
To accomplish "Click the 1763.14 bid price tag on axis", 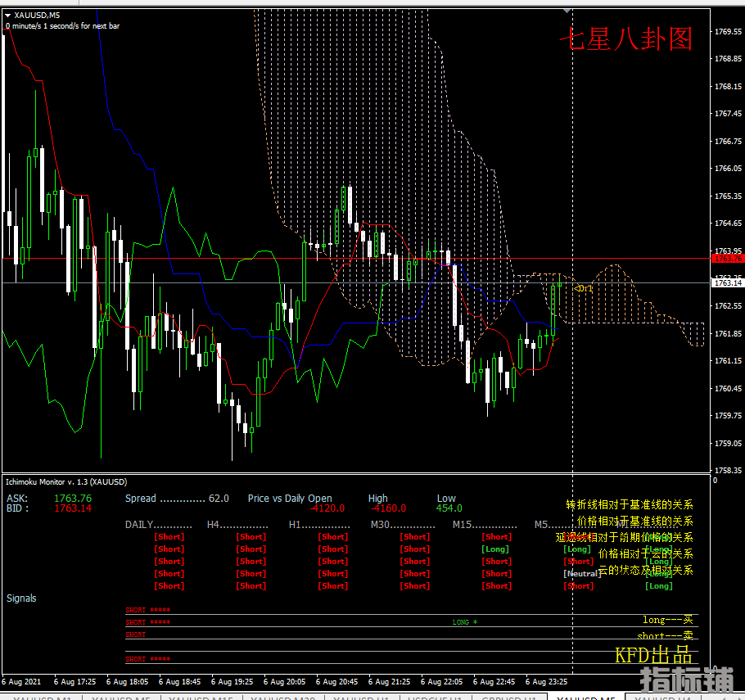I will (x=728, y=282).
